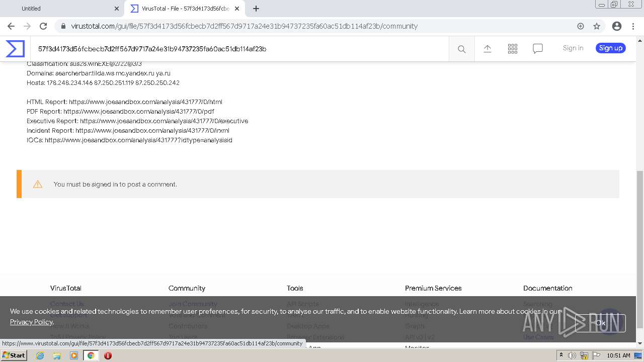Viewport: 644px width, 362px height.
Task: Click the Premium Services footer heading
Action: [433, 288]
